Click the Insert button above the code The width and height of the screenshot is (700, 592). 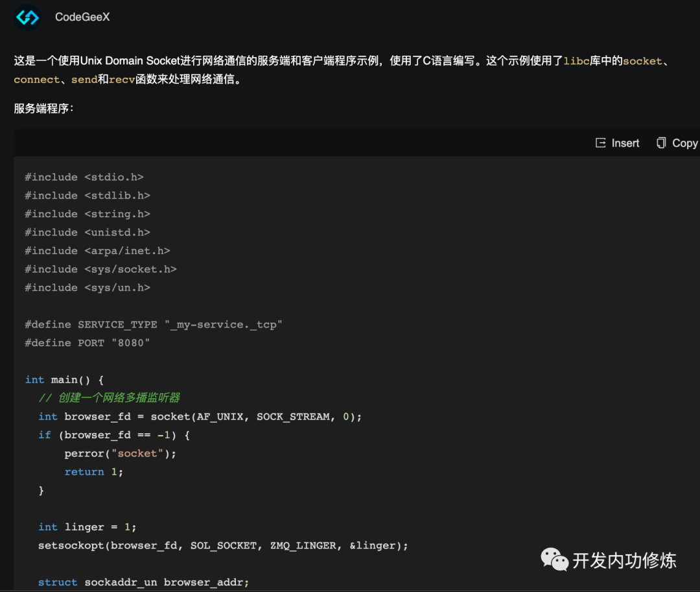tap(618, 143)
